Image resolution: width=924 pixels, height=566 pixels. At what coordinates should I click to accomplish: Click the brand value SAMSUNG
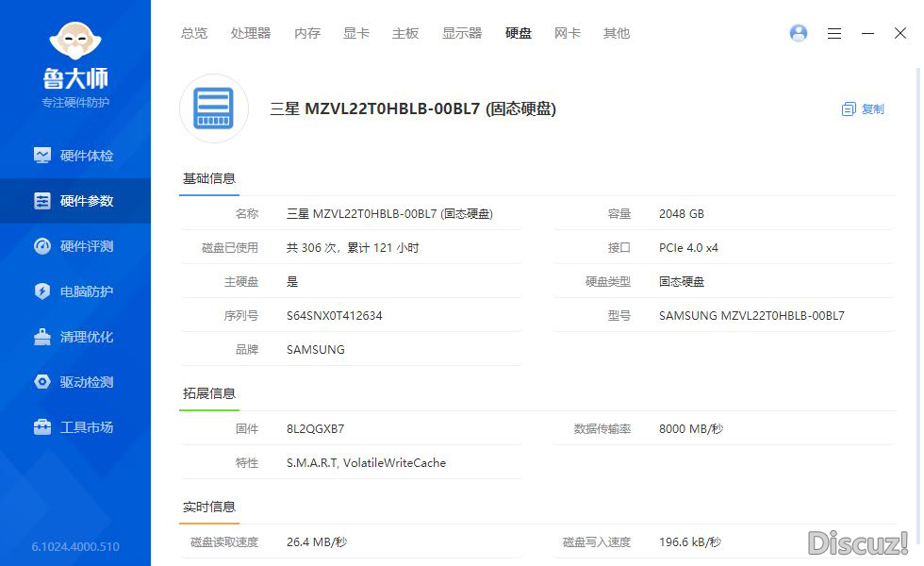(x=315, y=350)
